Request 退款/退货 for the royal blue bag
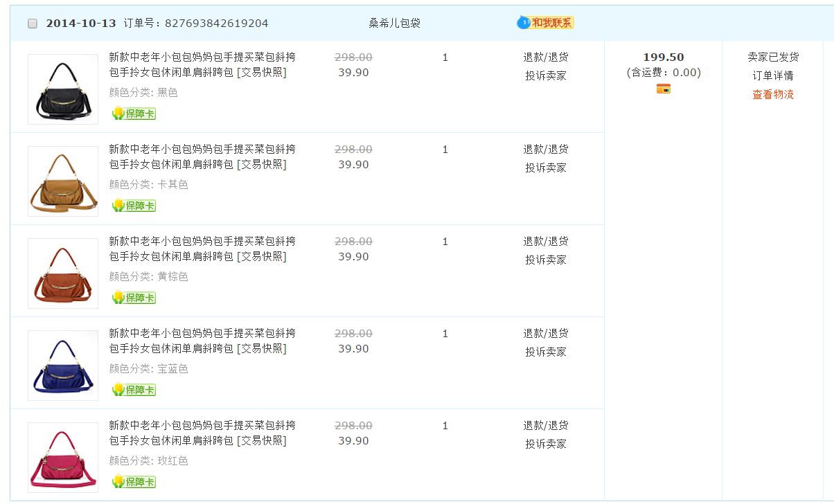The height and width of the screenshot is (504, 834). [546, 333]
